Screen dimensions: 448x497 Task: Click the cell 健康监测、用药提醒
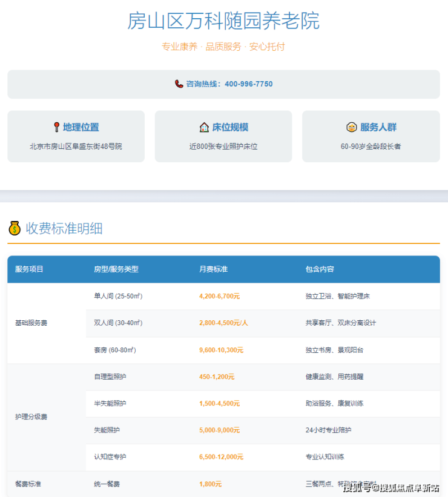[x=335, y=377]
